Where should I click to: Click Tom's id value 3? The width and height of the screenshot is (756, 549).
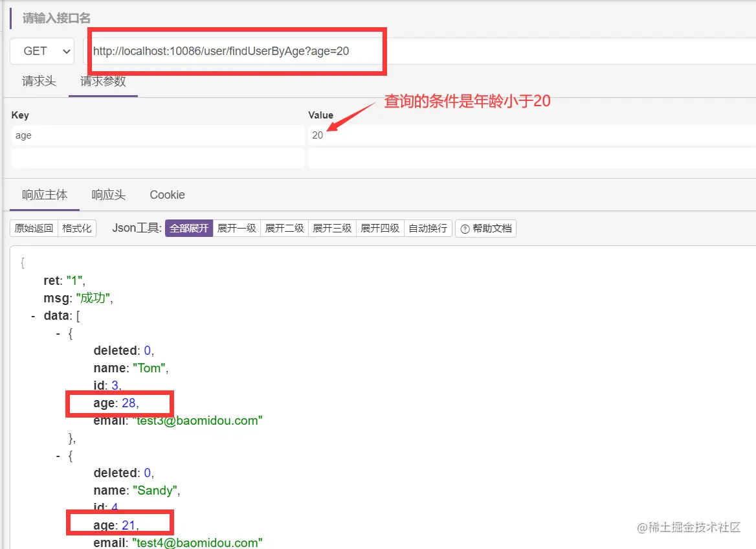[x=115, y=385]
